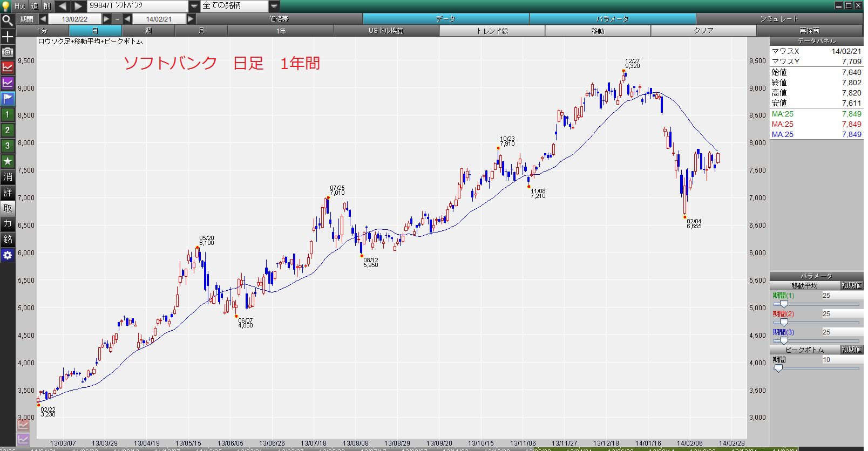Click the magnifier search icon
Screen dimensions: 868x451
coord(8,20)
